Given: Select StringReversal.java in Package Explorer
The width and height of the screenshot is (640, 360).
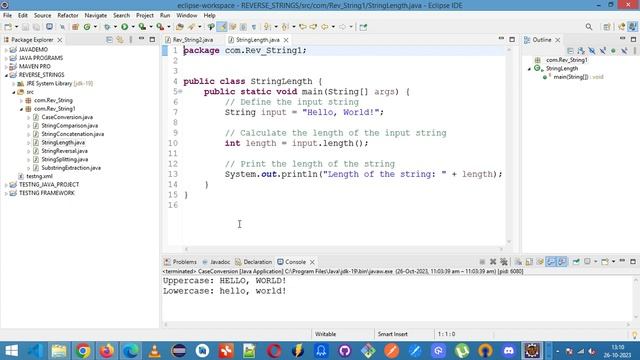Looking at the screenshot, I should click(x=64, y=151).
